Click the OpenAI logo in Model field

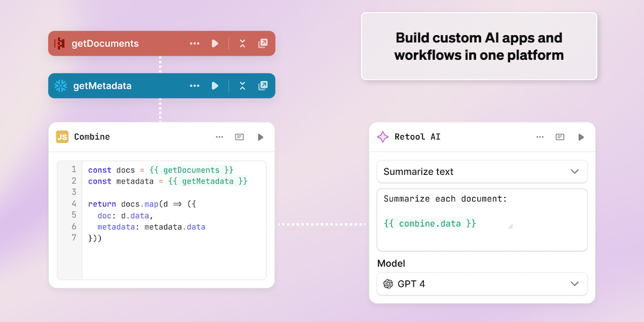[388, 284]
